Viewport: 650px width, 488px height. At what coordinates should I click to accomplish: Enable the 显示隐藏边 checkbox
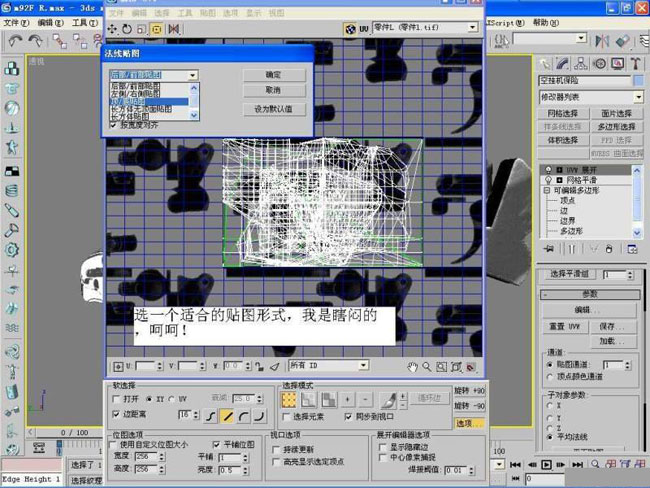[383, 447]
